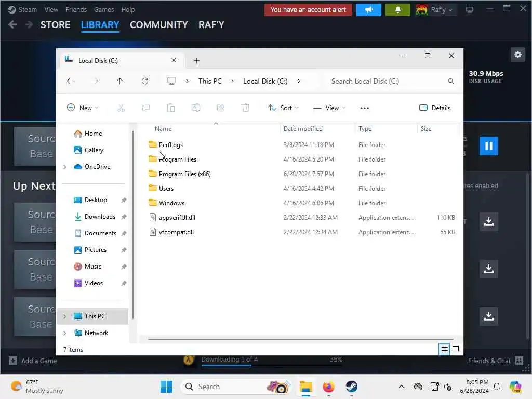Show hidden system tray icons
This screenshot has width=532, height=399.
point(402,387)
